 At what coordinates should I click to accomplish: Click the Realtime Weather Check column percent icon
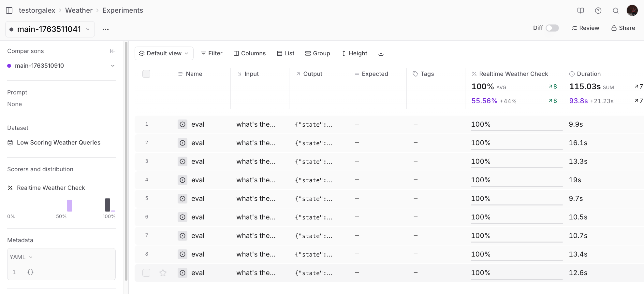474,74
